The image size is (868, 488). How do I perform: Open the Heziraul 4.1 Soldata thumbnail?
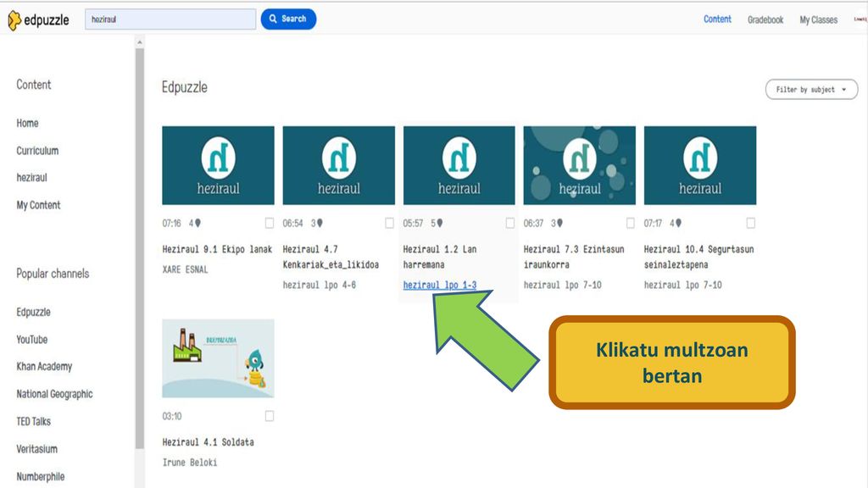point(218,358)
